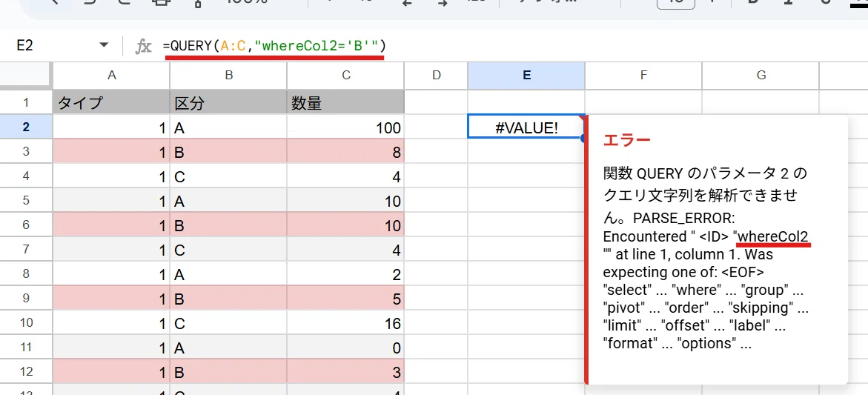The height and width of the screenshot is (395, 868).
Task: Click cell B3 containing B
Action: tap(228, 152)
